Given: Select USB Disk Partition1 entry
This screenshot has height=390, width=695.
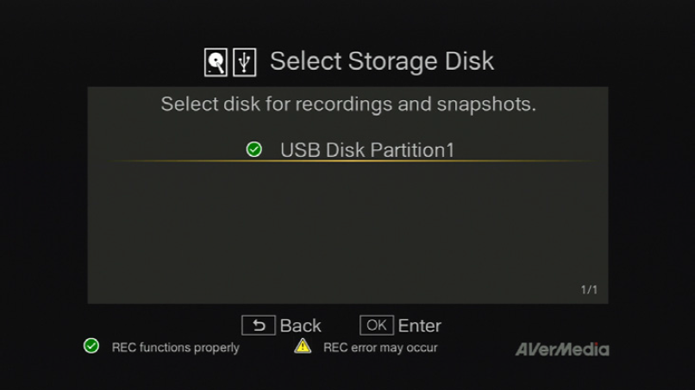Looking at the screenshot, I should point(348,150).
